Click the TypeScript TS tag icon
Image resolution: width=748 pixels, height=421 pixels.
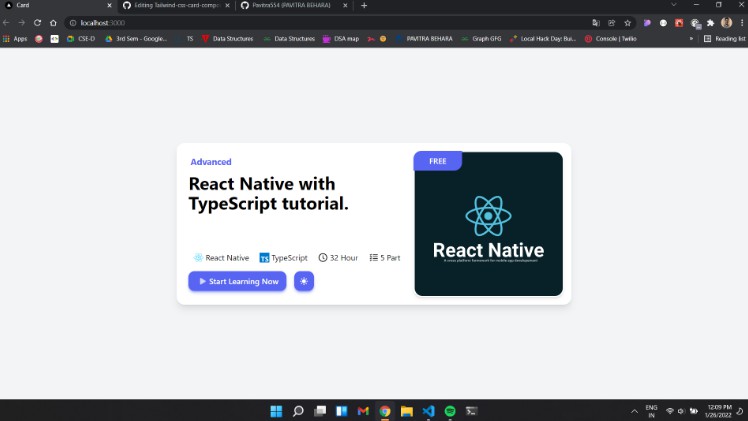coord(264,258)
